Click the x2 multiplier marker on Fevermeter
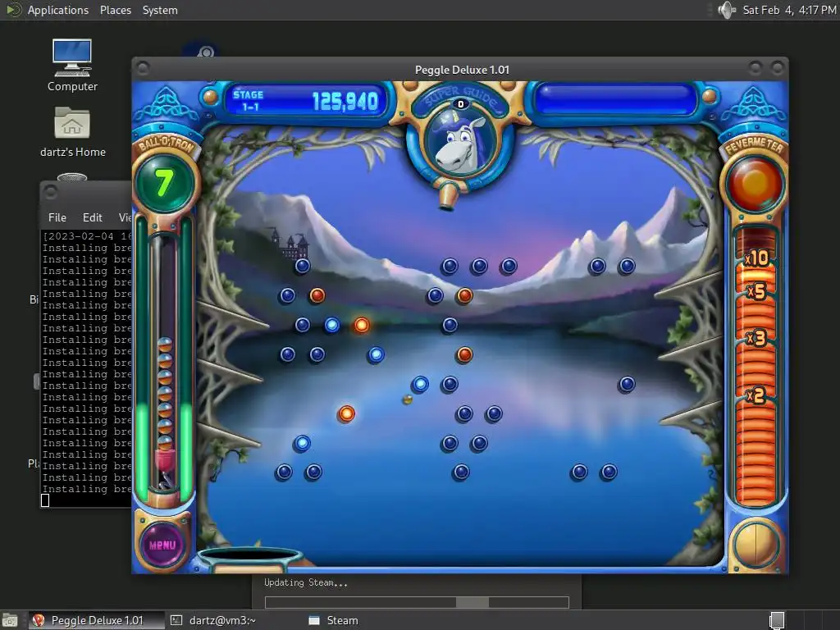The height and width of the screenshot is (630, 840). click(x=756, y=396)
